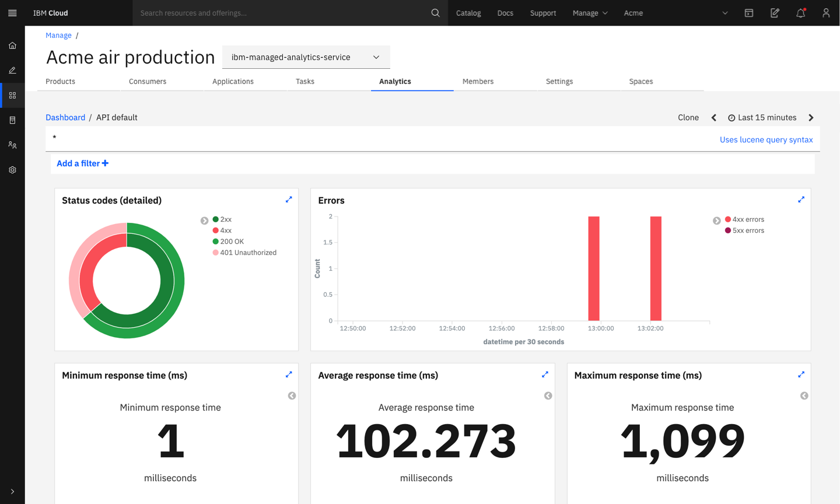840x504 pixels.
Task: Open Docs in the header
Action: (x=505, y=13)
